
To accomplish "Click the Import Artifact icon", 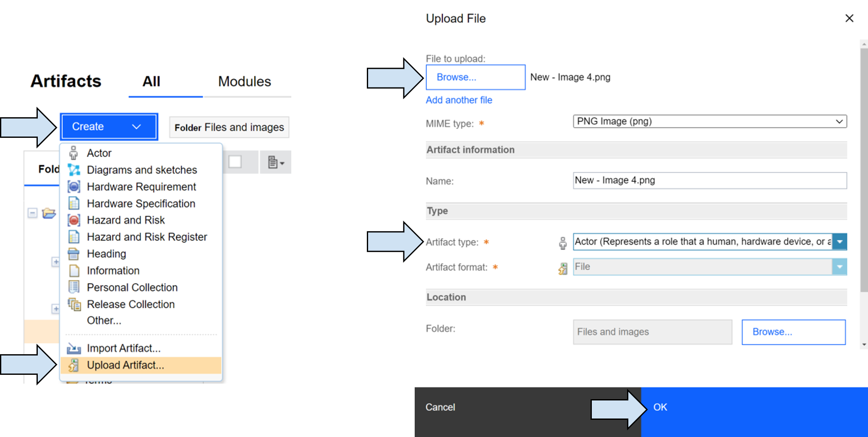I will 74,348.
